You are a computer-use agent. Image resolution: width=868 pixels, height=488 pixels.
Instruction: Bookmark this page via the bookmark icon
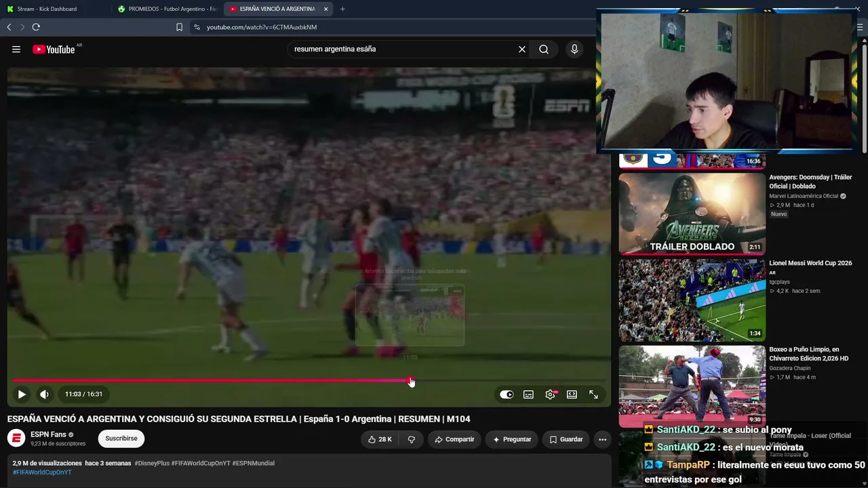(x=179, y=27)
